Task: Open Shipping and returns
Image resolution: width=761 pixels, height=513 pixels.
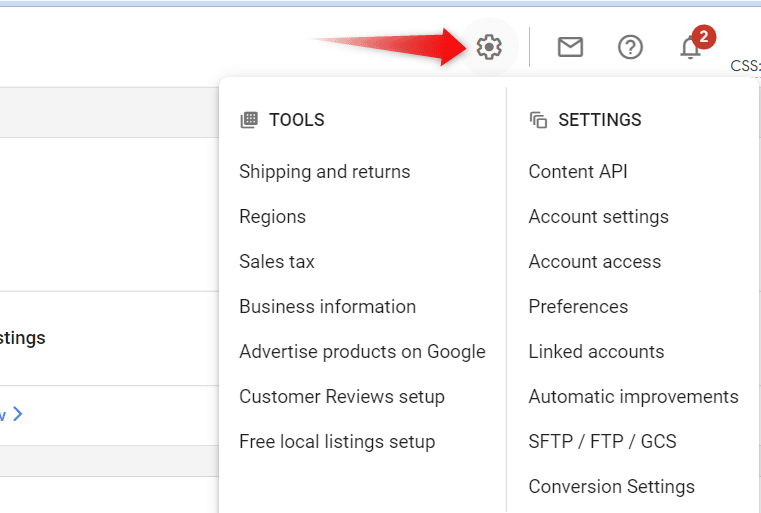Action: coord(325,172)
